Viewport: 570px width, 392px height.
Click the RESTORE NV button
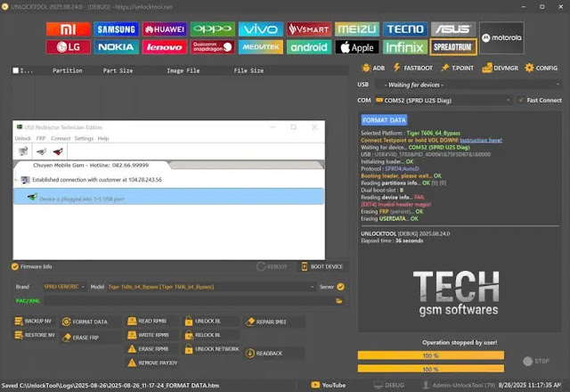tap(35, 335)
